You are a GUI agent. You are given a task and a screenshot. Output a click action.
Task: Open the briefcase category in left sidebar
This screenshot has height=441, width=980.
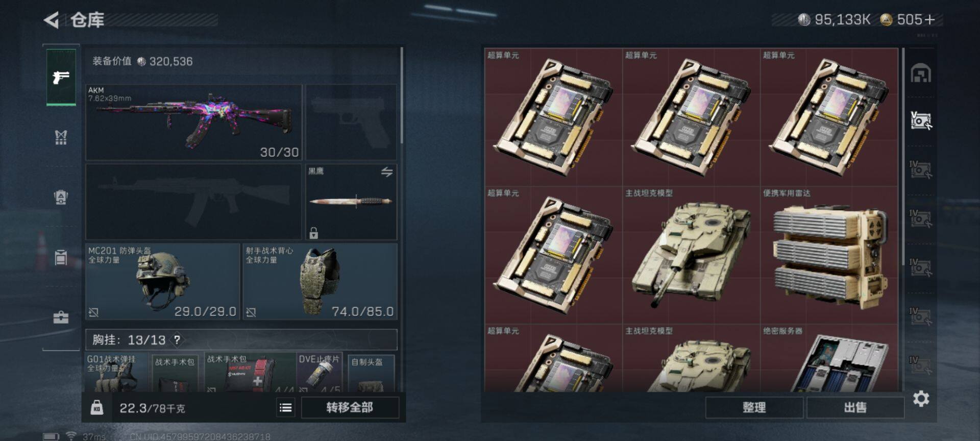click(61, 317)
